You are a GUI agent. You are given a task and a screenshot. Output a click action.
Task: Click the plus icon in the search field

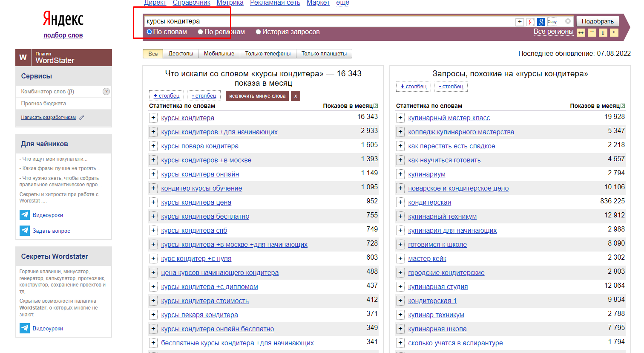(x=520, y=22)
